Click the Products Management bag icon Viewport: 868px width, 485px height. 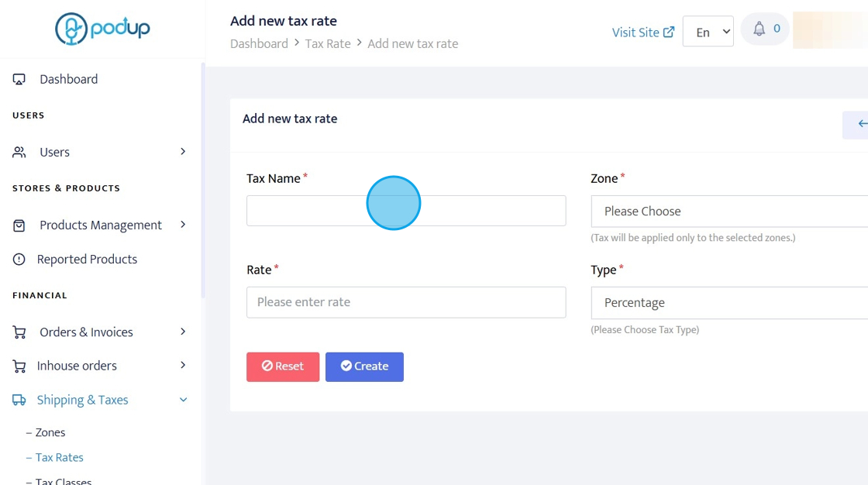pyautogui.click(x=19, y=225)
